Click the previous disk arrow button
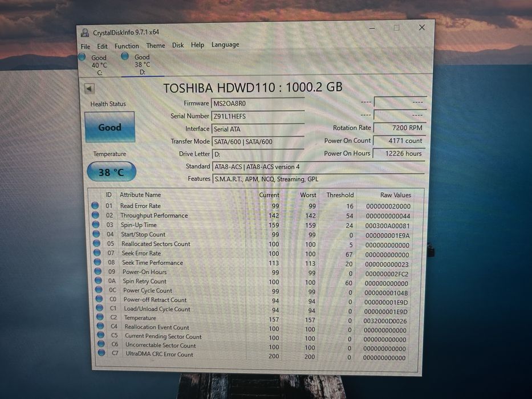 [x=90, y=89]
